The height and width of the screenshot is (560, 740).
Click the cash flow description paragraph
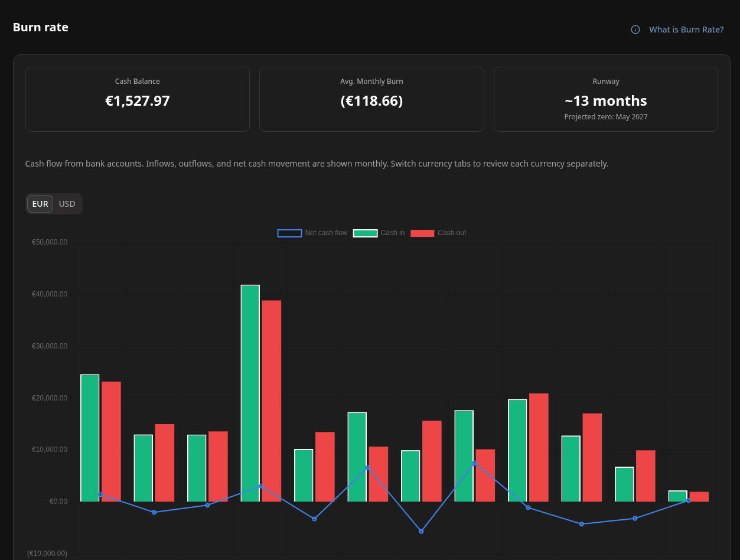317,164
